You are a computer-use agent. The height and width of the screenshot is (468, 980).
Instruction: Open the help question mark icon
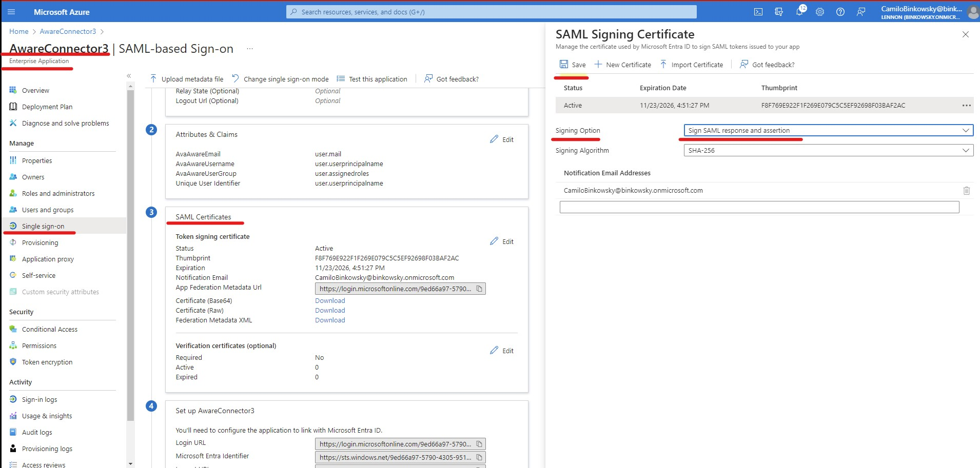pos(840,11)
